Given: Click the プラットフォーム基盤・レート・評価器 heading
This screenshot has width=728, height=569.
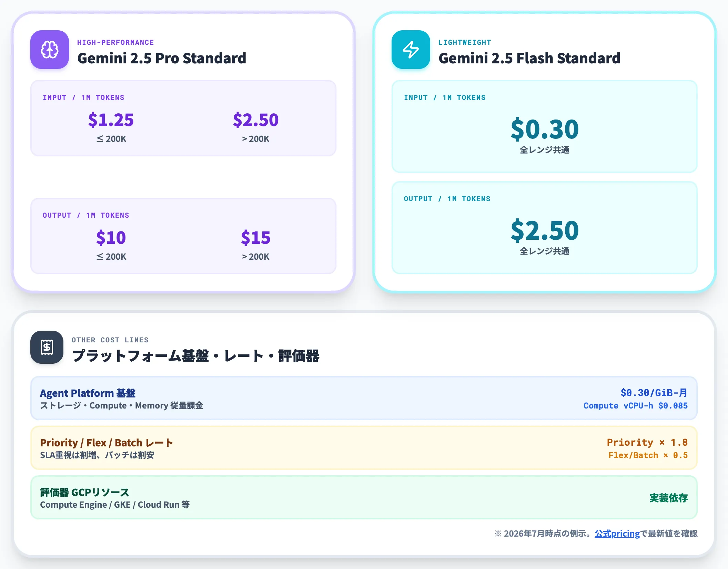Looking at the screenshot, I should pos(195,356).
